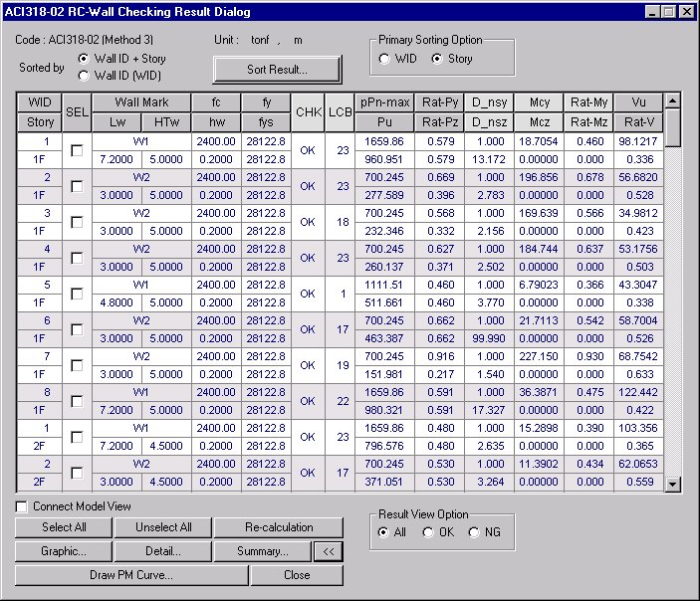This screenshot has height=601, width=700.
Task: Collapse the table with << button
Action: pyautogui.click(x=327, y=551)
